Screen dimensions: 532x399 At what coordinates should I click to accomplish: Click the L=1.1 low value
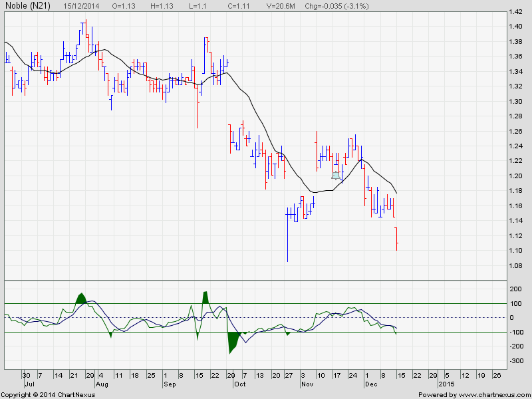click(x=196, y=6)
